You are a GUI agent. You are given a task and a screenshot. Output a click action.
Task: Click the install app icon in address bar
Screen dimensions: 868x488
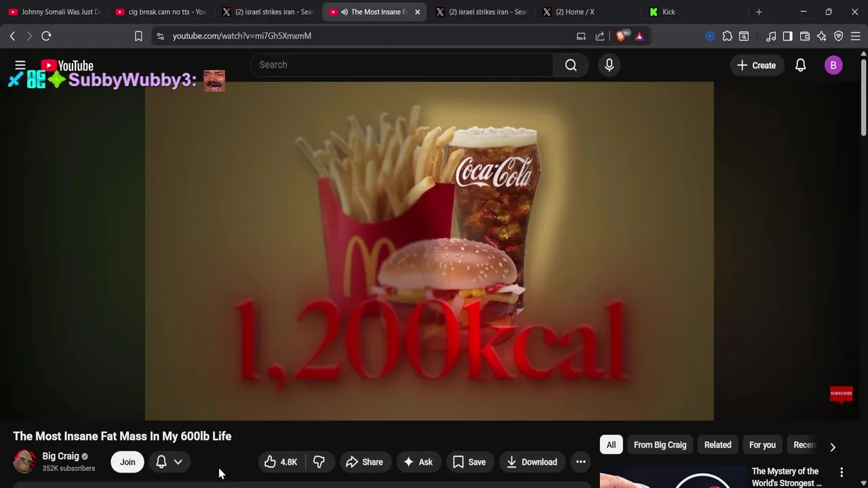pos(581,36)
